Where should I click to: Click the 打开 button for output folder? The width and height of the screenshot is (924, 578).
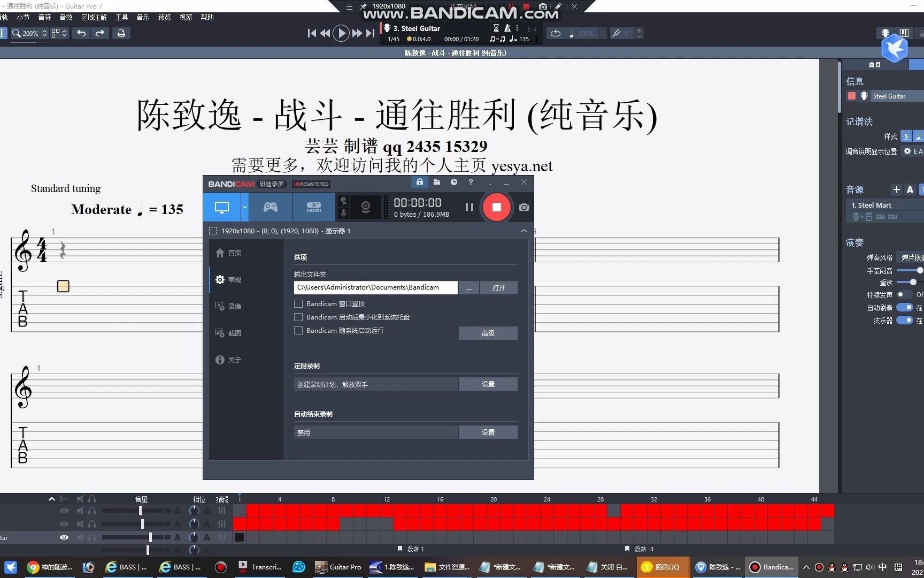point(498,287)
